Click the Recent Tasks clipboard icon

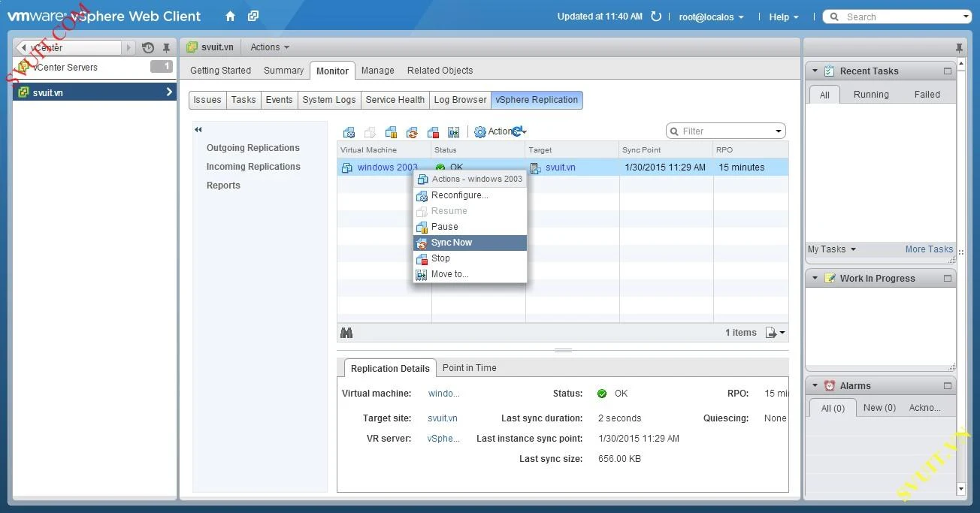click(830, 71)
